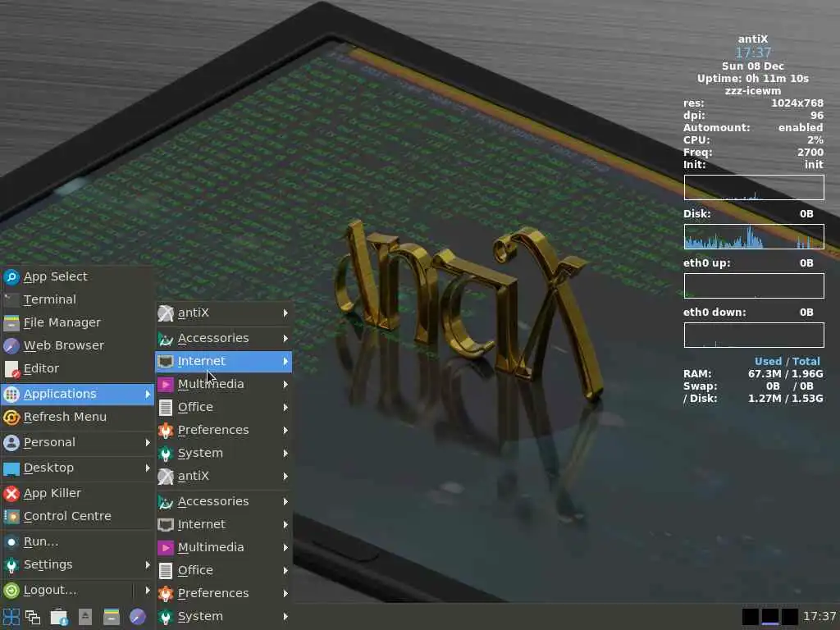840x630 pixels.
Task: Click 'Automount:' label in Conky
Action: [x=717, y=127]
